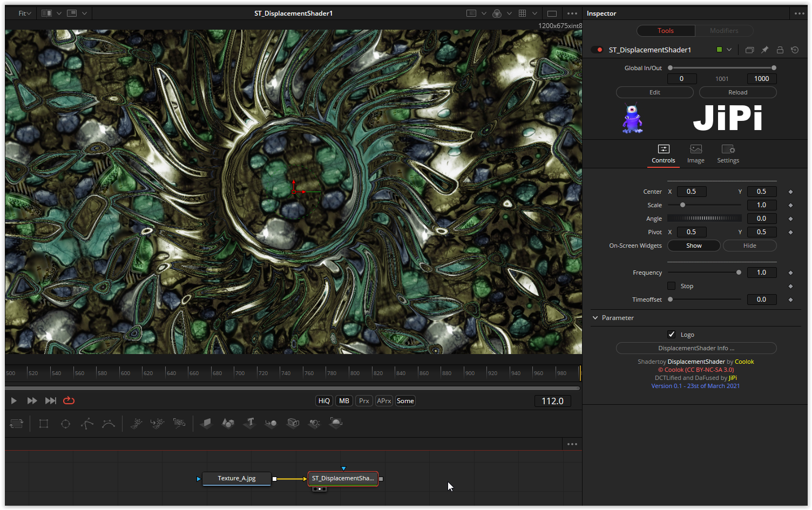The image size is (812, 510).
Task: Click the current frame field 112.0
Action: (x=552, y=401)
